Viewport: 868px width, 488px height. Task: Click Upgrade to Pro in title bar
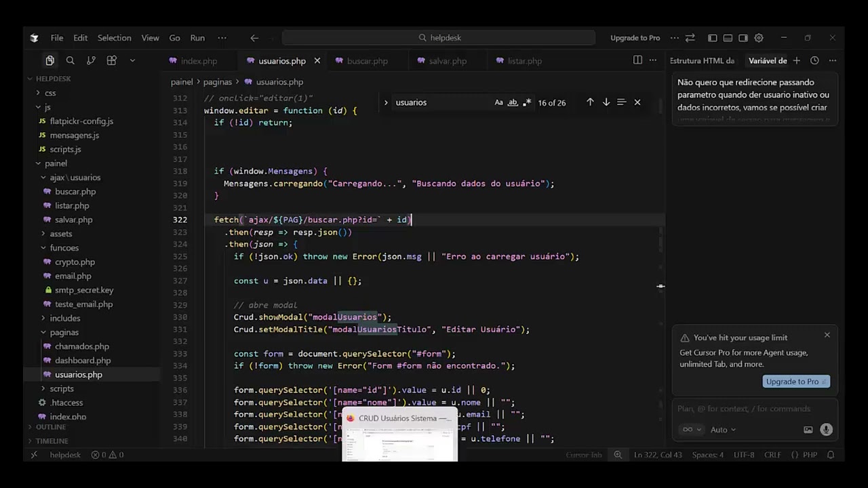(635, 38)
